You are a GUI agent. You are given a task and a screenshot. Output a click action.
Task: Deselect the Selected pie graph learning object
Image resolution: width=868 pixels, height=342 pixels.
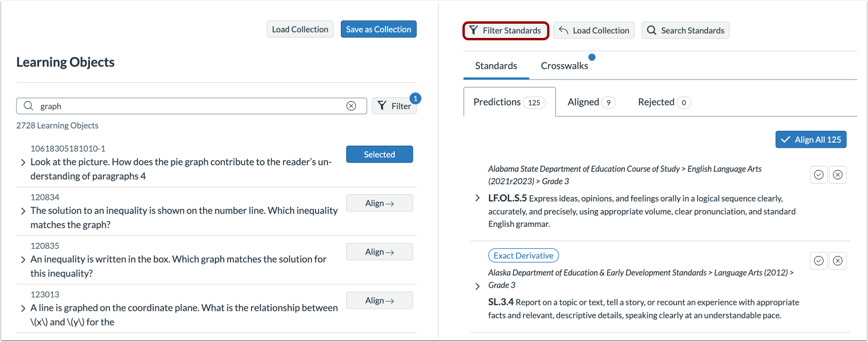tap(379, 154)
